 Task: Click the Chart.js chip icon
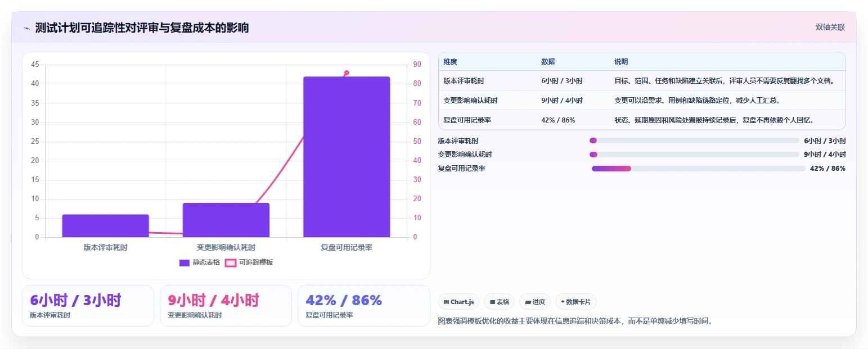click(446, 302)
